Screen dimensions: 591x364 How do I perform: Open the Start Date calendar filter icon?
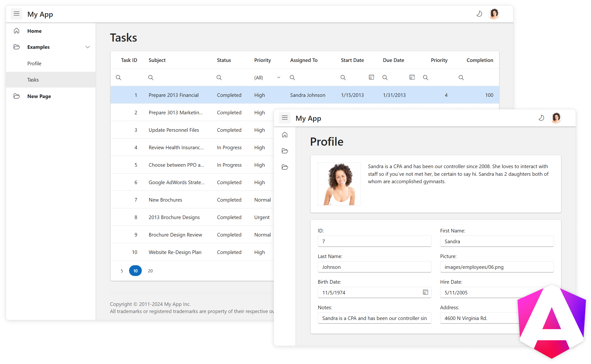(371, 77)
